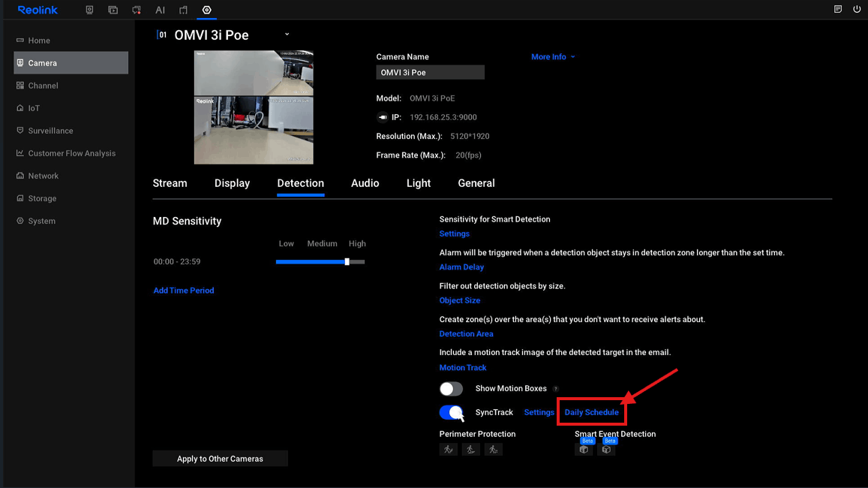Select first Smart Event Detection beta icon
Viewport: 868px width, 488px height.
(x=584, y=449)
